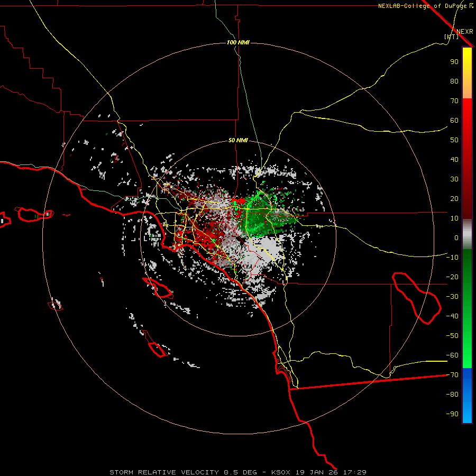This screenshot has width=476, height=476.
Task: Click the -80 value on velocity scale
Action: click(452, 395)
